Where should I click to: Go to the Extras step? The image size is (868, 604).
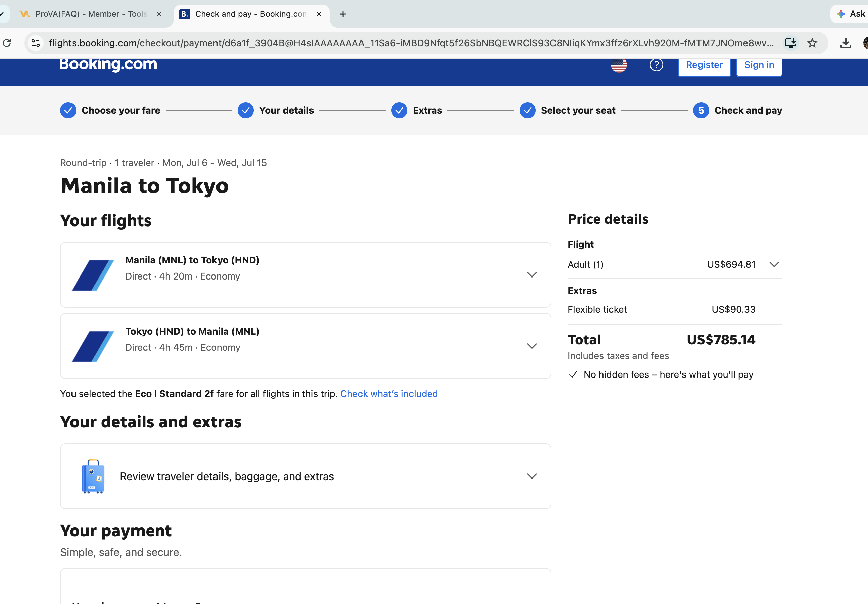(x=427, y=110)
